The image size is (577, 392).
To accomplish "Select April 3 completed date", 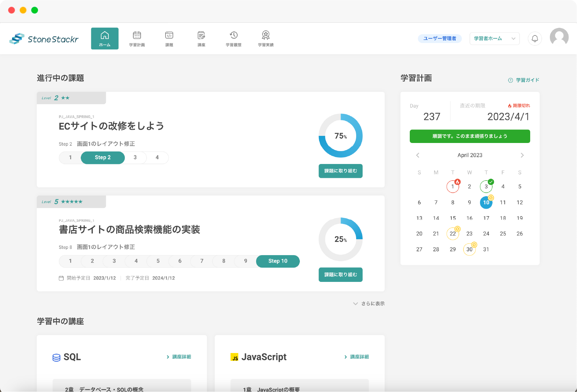I will (x=486, y=186).
